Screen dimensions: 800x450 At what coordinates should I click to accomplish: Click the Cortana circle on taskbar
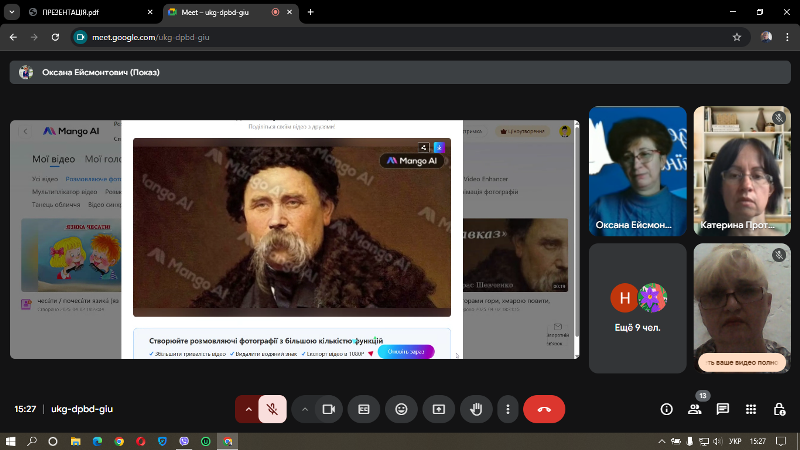[53, 441]
